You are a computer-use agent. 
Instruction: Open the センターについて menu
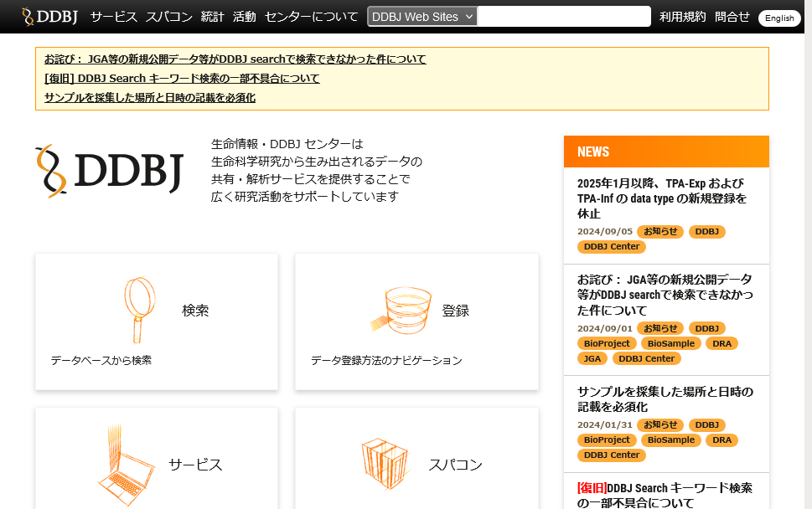pos(311,16)
